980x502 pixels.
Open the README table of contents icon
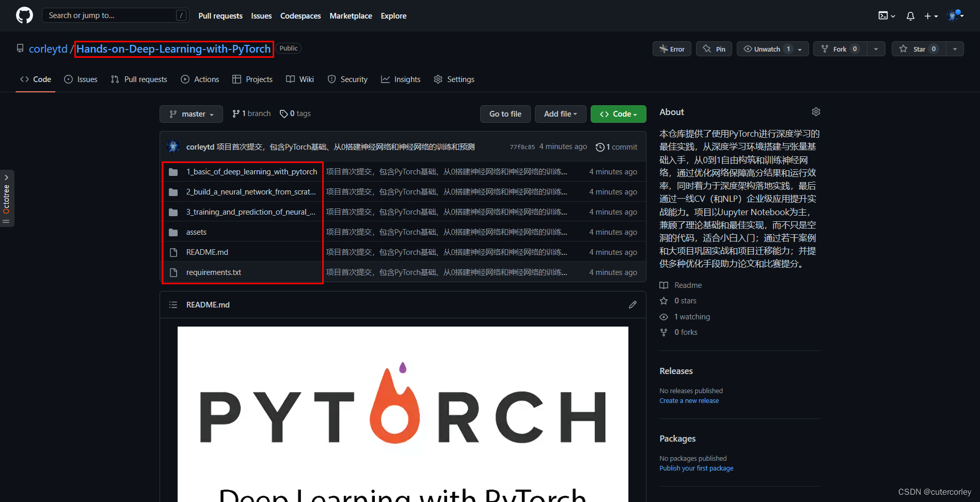(173, 304)
